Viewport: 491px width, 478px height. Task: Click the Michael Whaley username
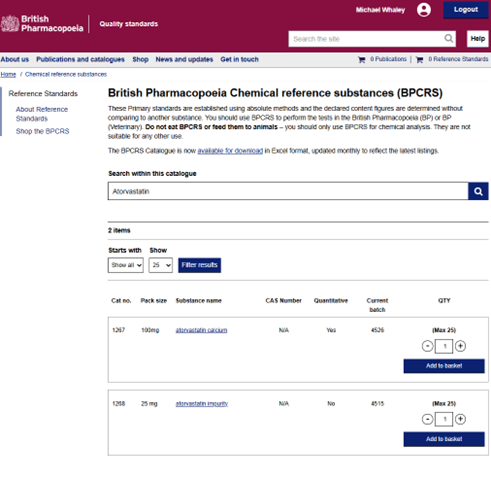380,10
